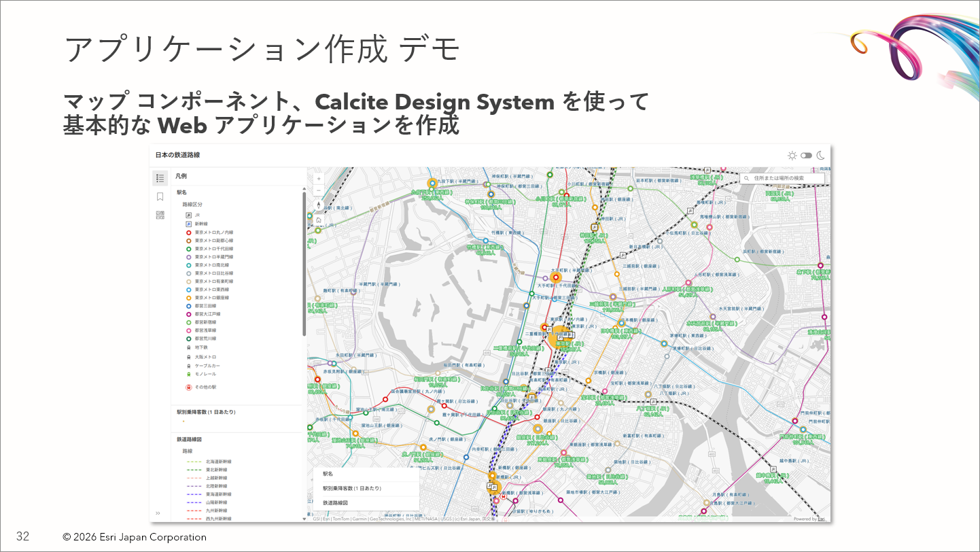The width and height of the screenshot is (980, 552).
Task: Click the 山陽新幹線 legend entry
Action: 207,502
